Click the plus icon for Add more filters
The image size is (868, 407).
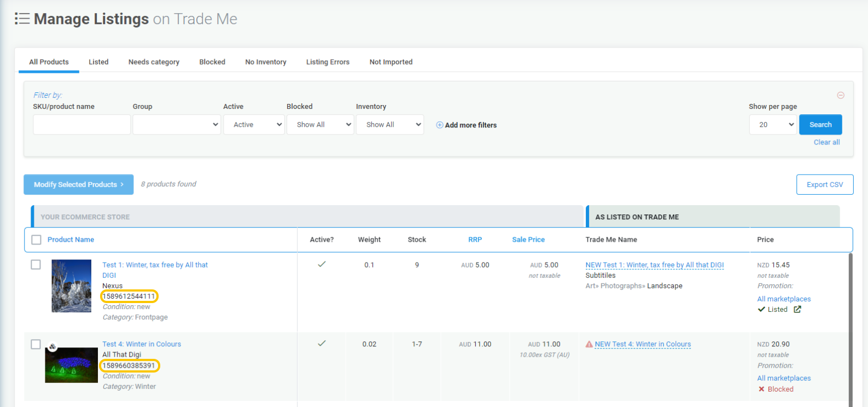(x=439, y=125)
